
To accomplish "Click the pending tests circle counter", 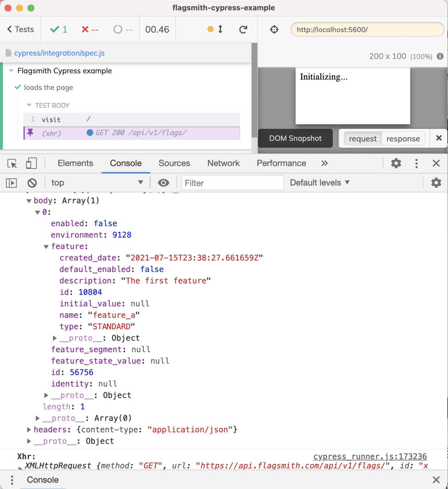I will tap(123, 29).
